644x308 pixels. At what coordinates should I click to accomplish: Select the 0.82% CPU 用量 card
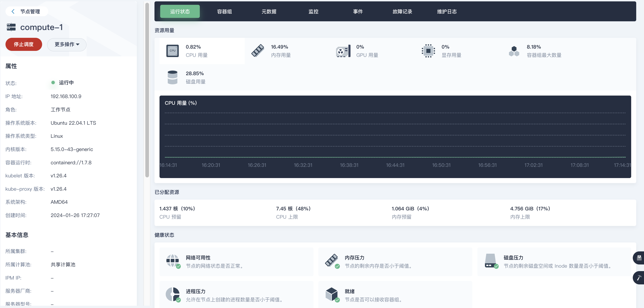[202, 51]
